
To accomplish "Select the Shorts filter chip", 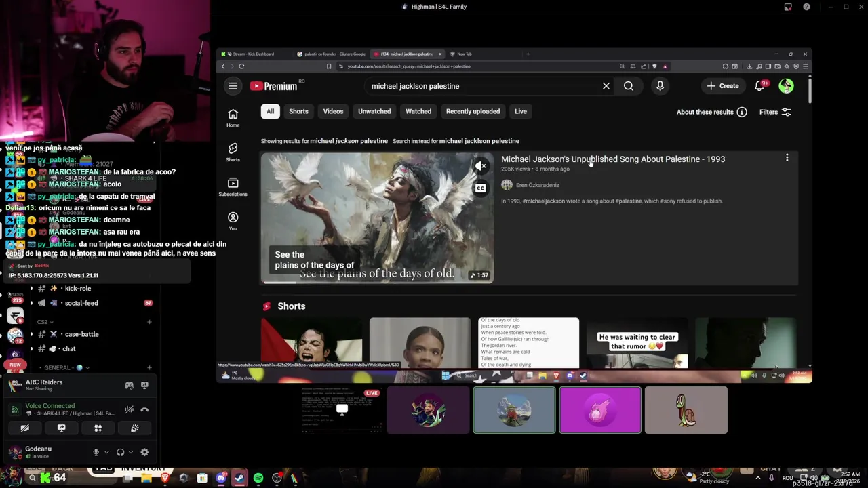I will tap(298, 111).
